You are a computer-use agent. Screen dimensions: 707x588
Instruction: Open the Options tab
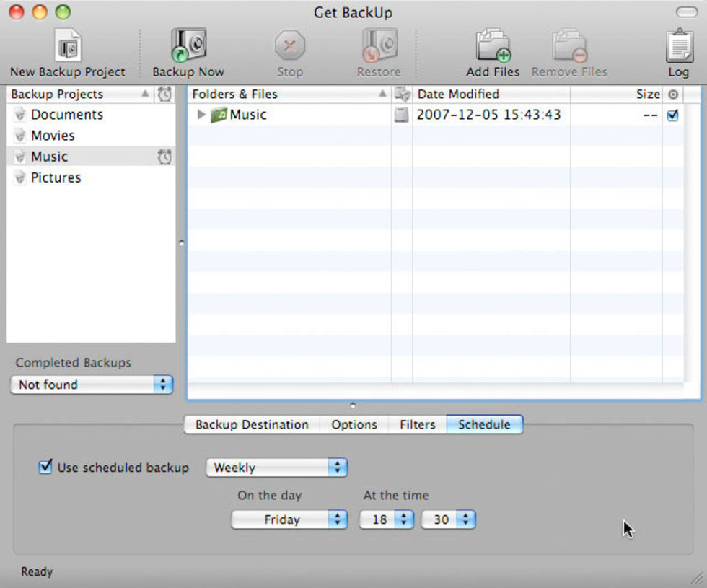click(353, 424)
